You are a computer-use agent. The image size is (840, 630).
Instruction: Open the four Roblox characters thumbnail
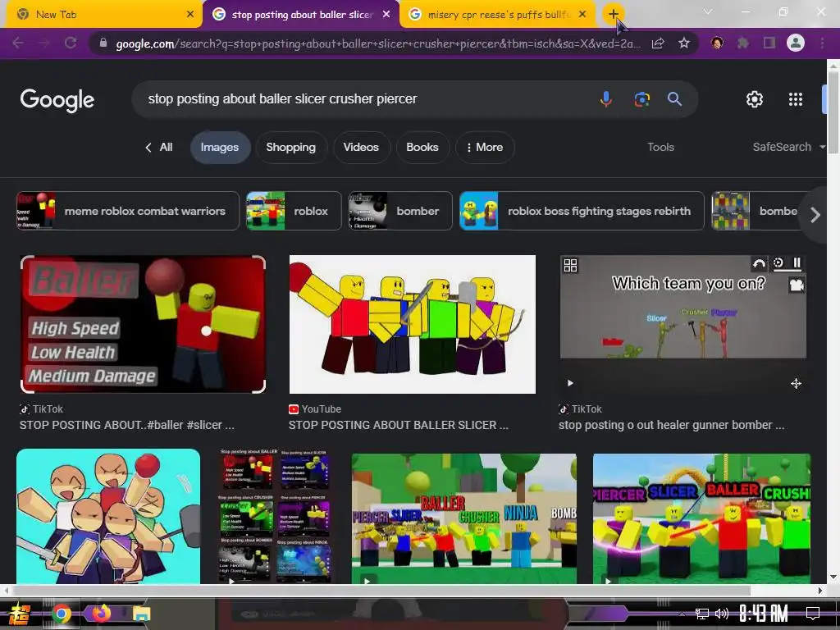coord(413,324)
